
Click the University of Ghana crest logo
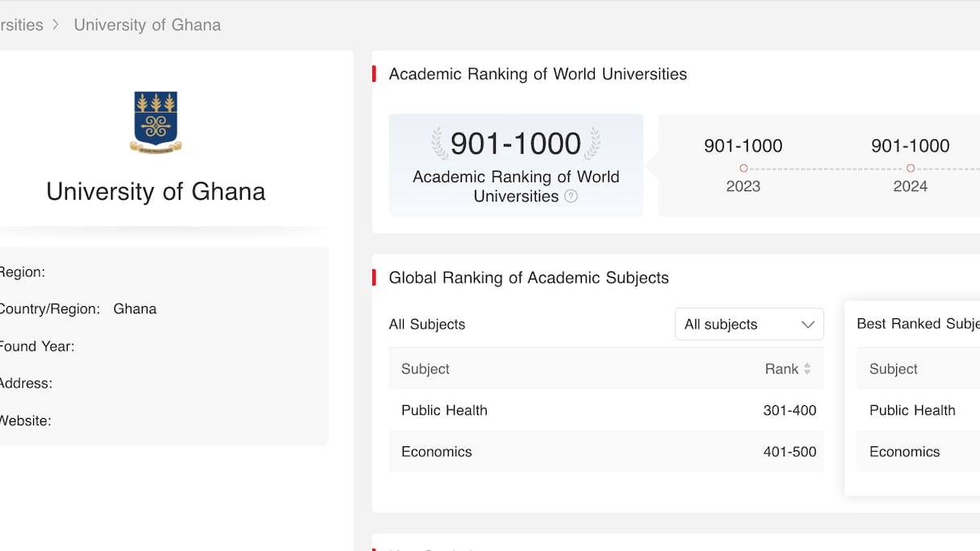point(156,122)
